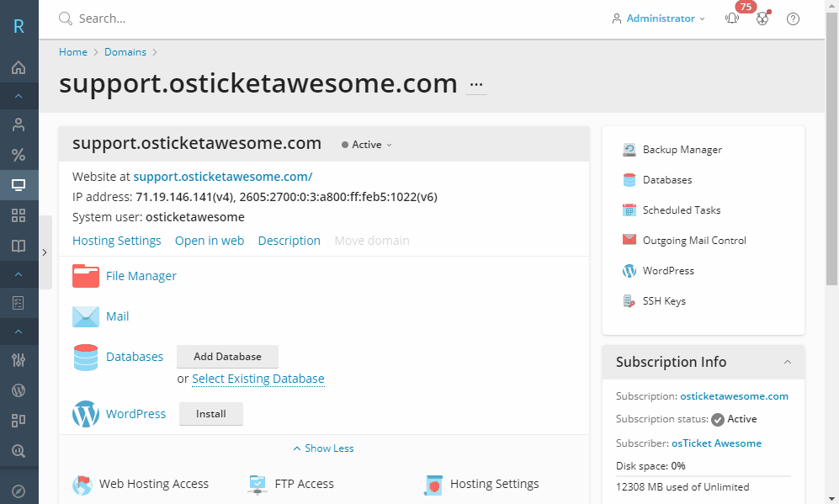Click the Databases cylinder icon in main panel
Screen dimensions: 839x504
click(x=86, y=358)
